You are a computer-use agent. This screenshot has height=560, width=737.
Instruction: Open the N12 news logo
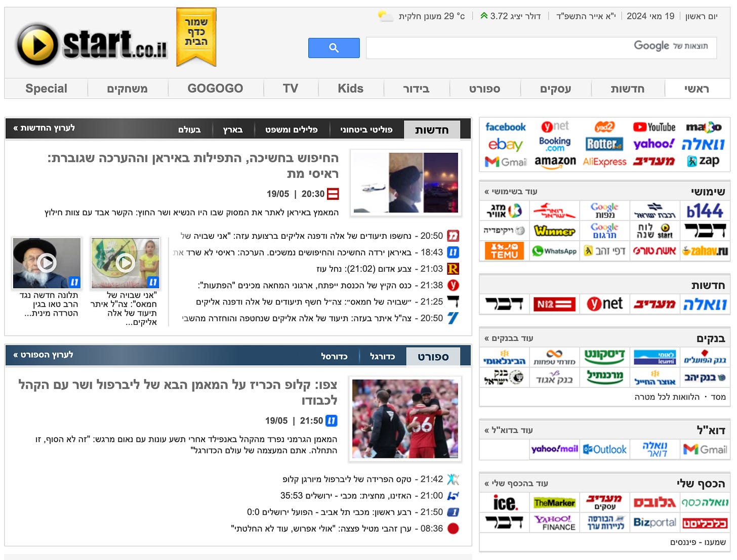[x=554, y=304]
